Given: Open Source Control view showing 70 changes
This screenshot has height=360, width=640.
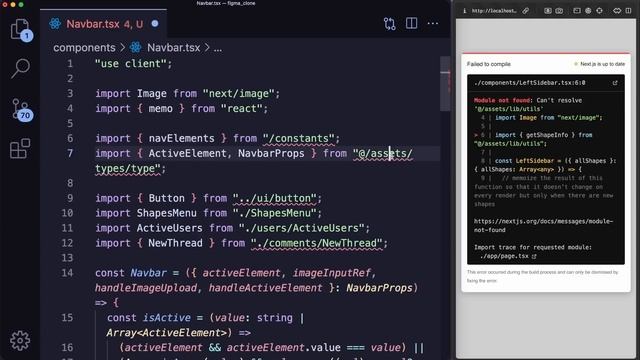Looking at the screenshot, I should tap(20, 109).
